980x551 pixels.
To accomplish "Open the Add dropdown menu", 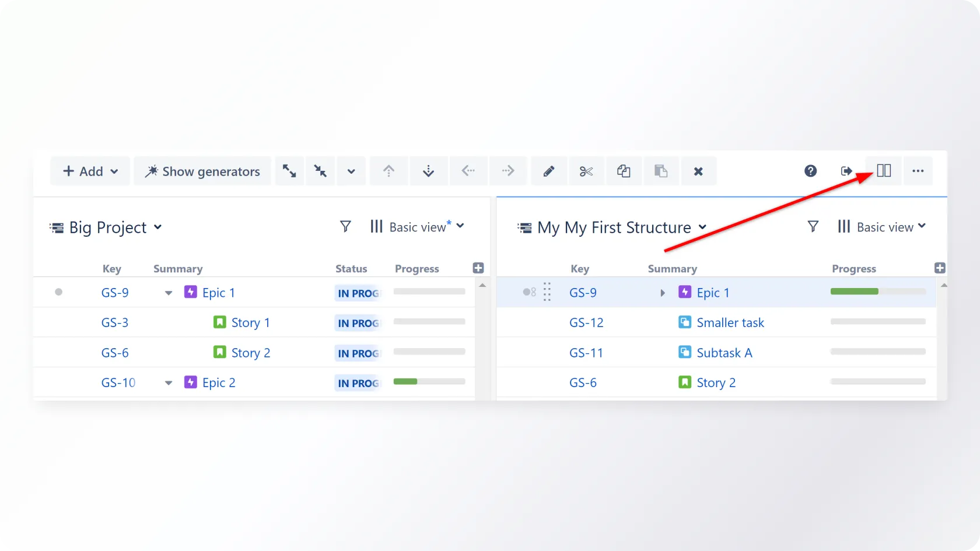I will [x=90, y=171].
